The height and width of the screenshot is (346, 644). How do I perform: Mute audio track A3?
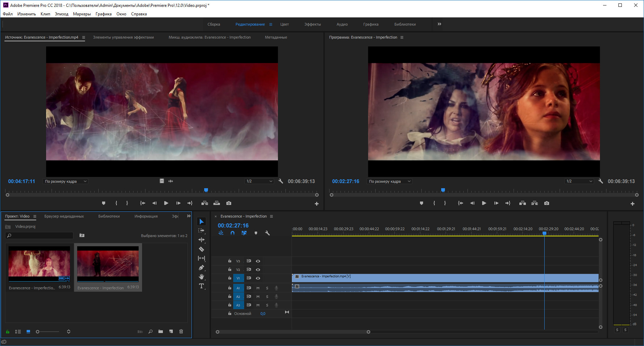(258, 305)
